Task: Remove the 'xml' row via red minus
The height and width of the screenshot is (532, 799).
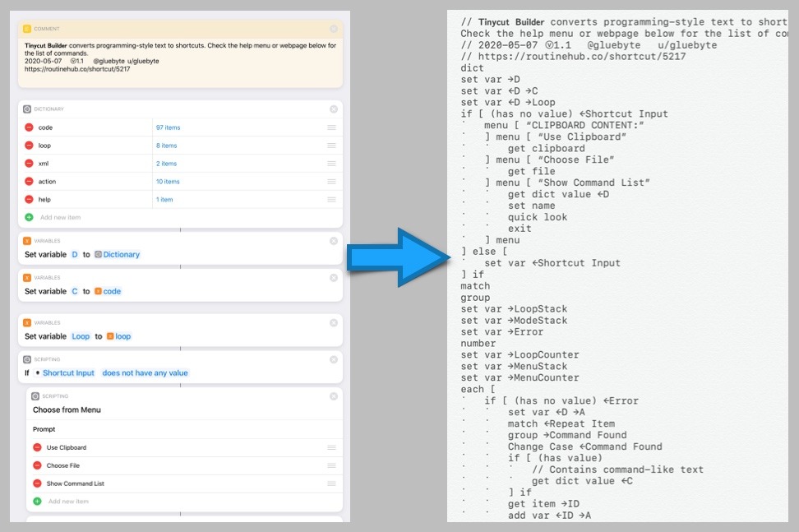Action: 29,164
